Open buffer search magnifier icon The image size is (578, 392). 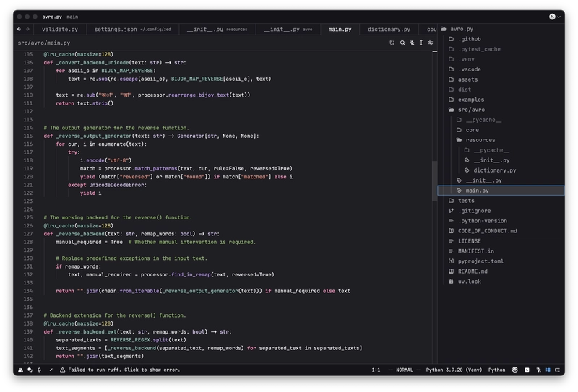click(402, 43)
